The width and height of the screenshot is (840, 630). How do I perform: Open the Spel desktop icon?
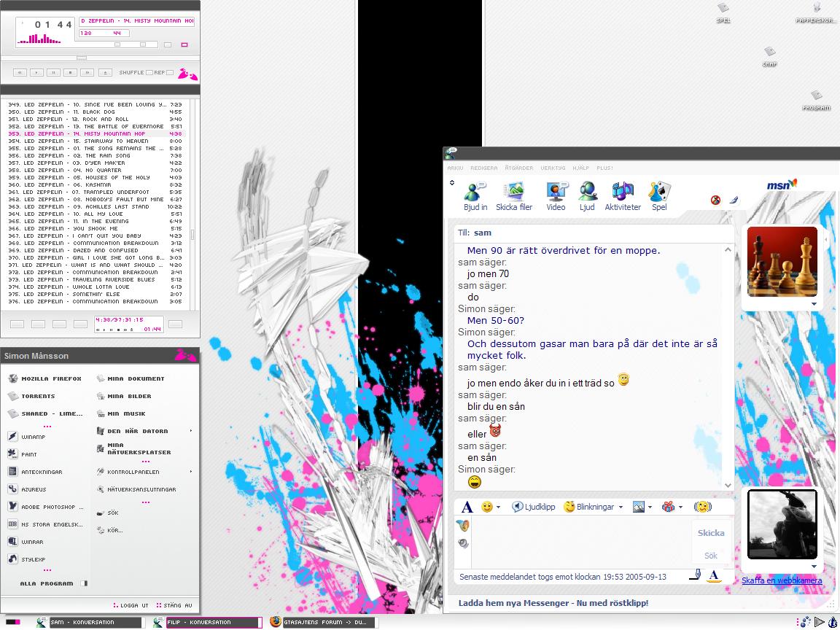tap(723, 13)
